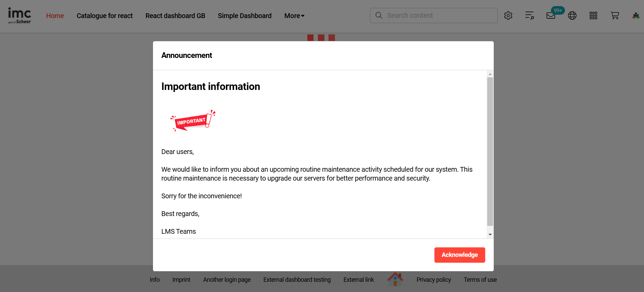Open the globe language selector

pyautogui.click(x=572, y=16)
